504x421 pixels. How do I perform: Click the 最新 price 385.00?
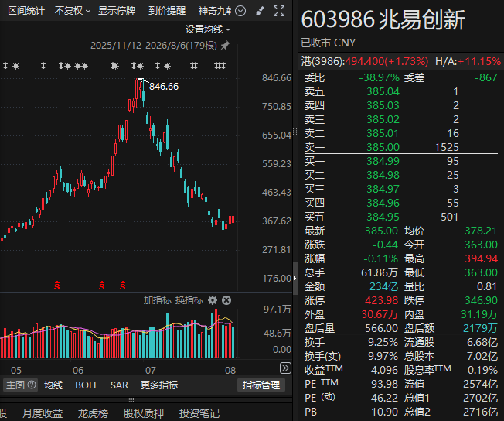pos(381,231)
